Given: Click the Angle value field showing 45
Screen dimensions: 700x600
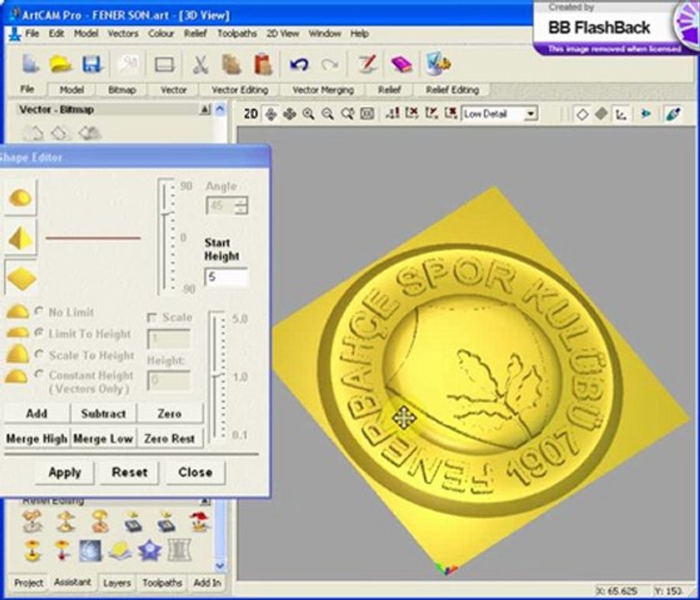Looking at the screenshot, I should (221, 205).
